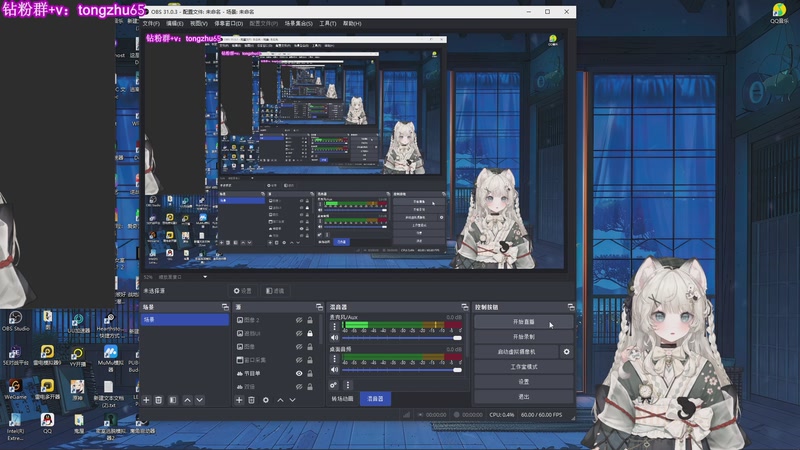Open YY开播 desktop shortcut
The height and width of the screenshot is (450, 800).
(x=78, y=357)
